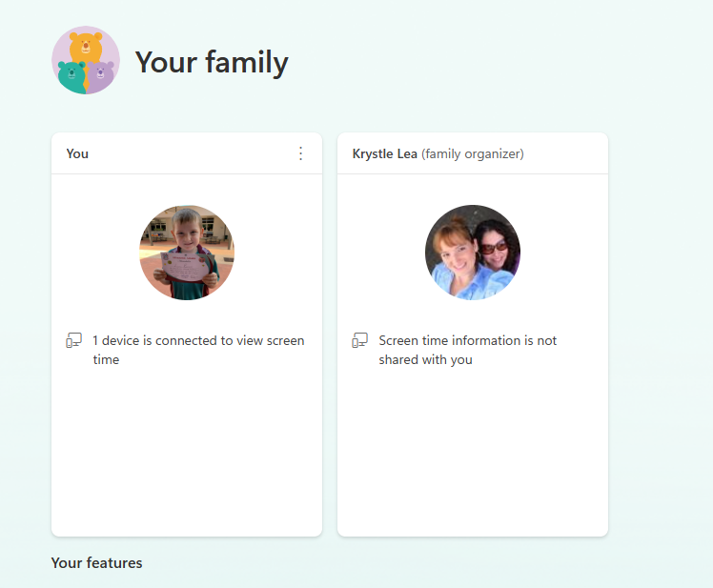Click the "You" card title
This screenshot has height=588, width=713.
(77, 153)
